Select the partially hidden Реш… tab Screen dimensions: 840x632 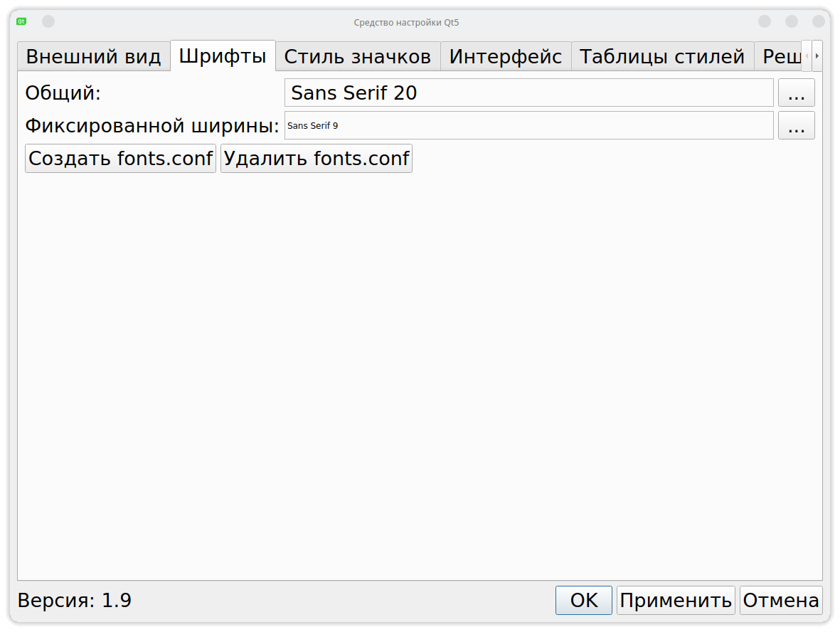pos(778,57)
